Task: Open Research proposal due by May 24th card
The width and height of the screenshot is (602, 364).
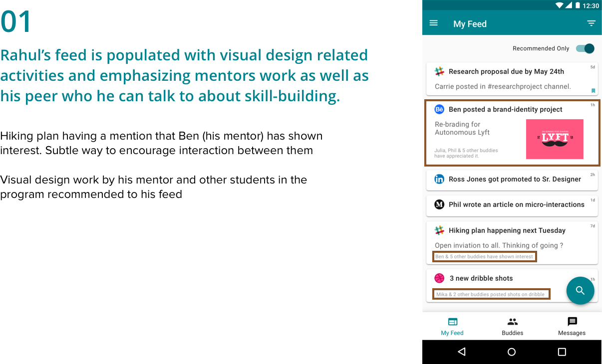Action: pyautogui.click(x=512, y=79)
